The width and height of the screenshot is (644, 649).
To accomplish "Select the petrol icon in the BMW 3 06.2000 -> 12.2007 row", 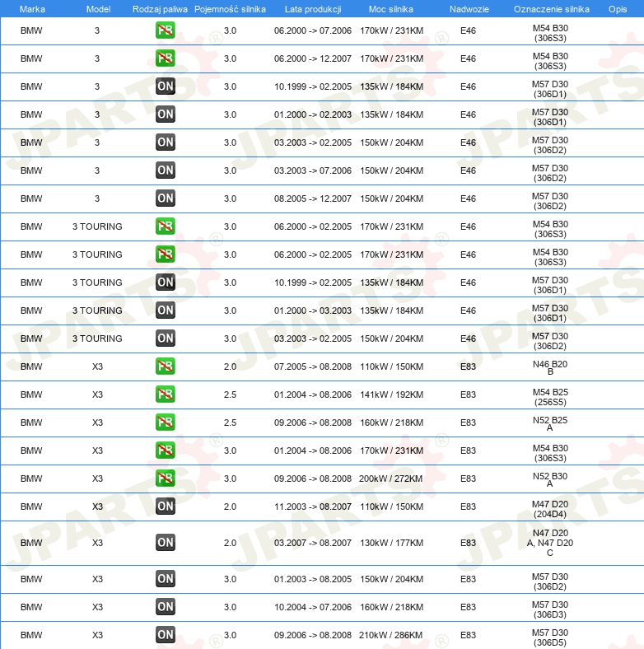I will [x=166, y=58].
